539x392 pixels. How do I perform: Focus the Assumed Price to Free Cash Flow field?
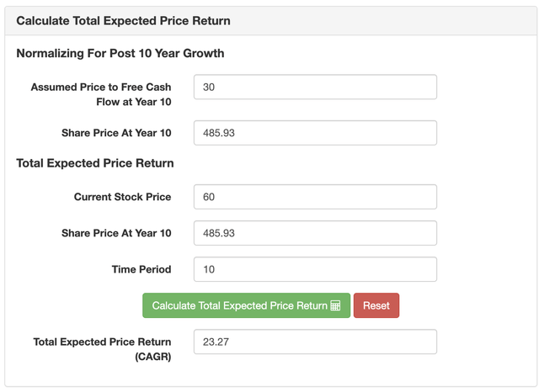click(x=315, y=87)
